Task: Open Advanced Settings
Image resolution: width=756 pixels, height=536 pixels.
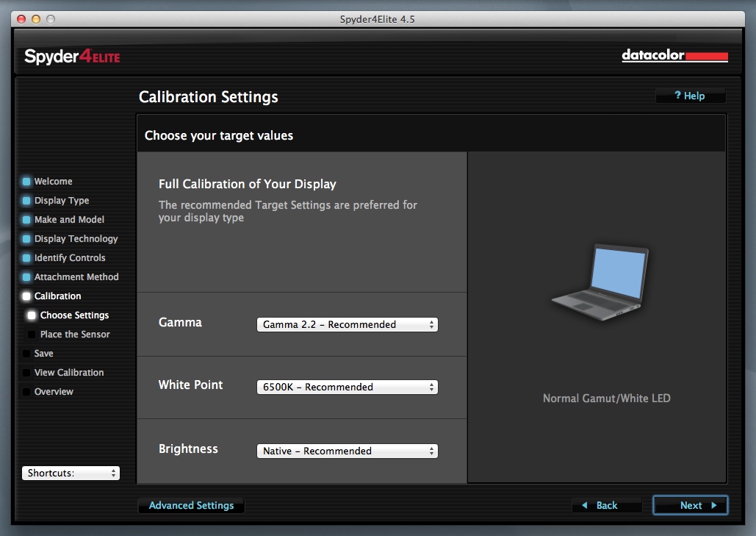Action: 191,506
